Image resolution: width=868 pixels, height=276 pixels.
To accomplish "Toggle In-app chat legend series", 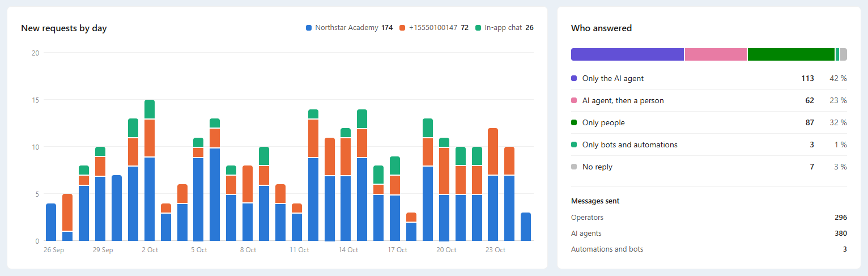I will [x=504, y=27].
